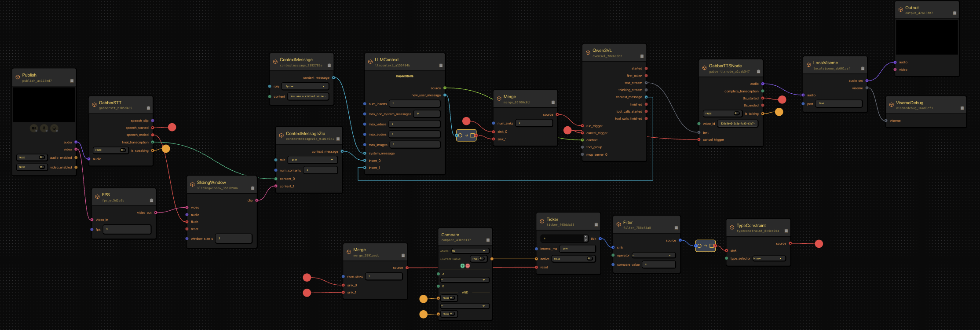Image resolution: width=980 pixels, height=330 pixels.
Task: Expand type_selector dropdown in TypeConstraint node
Action: pyautogui.click(x=768, y=258)
